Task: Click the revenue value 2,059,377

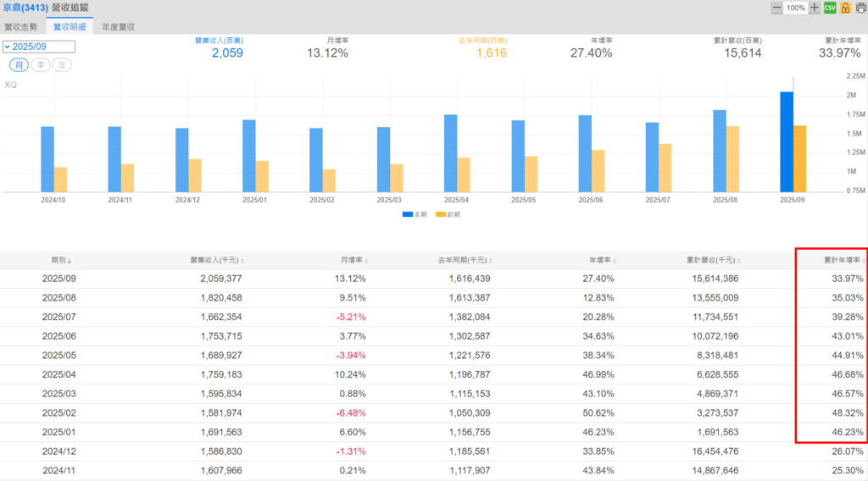Action: tap(221, 279)
